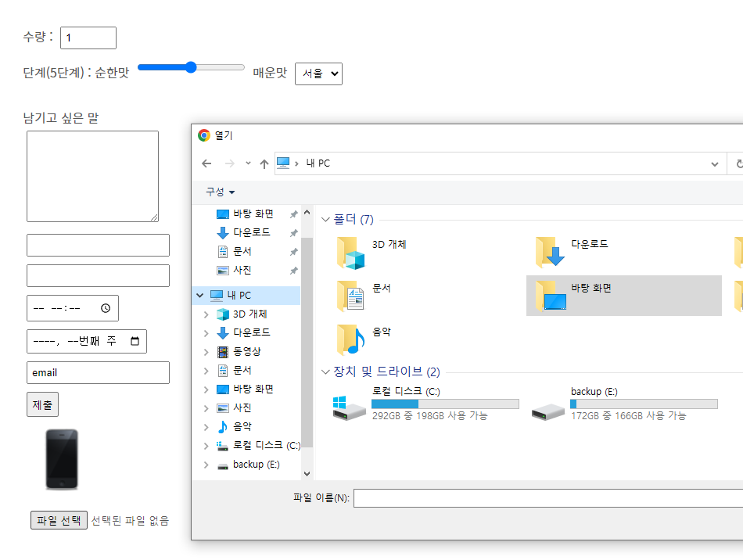The image size is (743, 560).
Task: Select the 문서 folder icon in main pane
Action: [350, 296]
